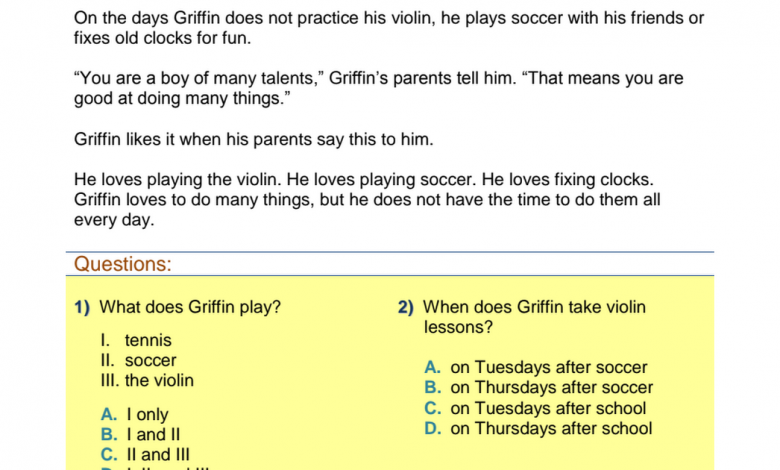Click the sentence 'Griffin likes it when his parents'
This screenshot has height=470, width=780.
click(254, 139)
